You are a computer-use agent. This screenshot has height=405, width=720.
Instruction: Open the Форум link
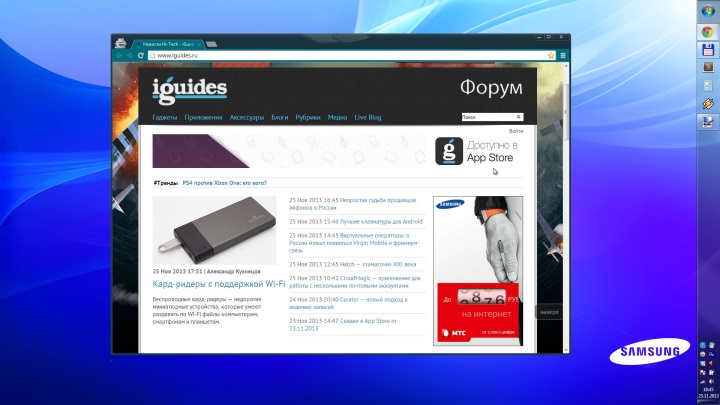click(491, 87)
